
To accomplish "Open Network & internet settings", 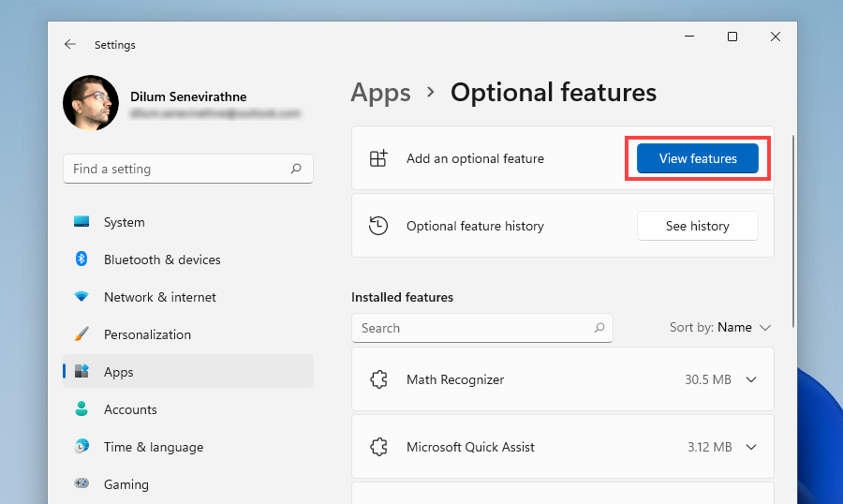I will coord(160,297).
